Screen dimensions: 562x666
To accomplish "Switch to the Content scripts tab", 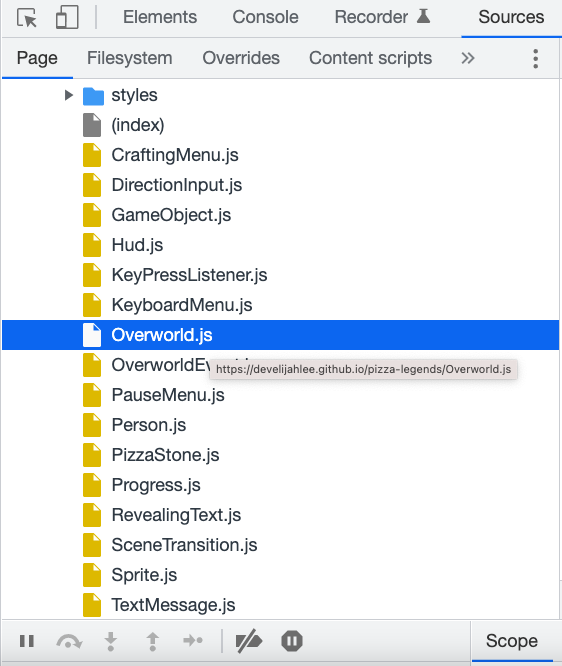I will coord(370,58).
